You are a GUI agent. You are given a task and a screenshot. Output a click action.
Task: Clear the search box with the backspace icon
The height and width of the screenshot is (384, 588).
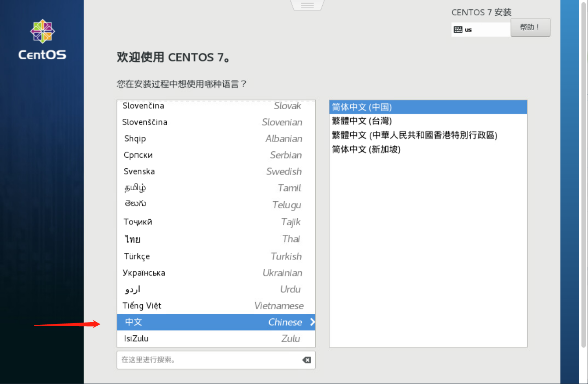pyautogui.click(x=306, y=360)
